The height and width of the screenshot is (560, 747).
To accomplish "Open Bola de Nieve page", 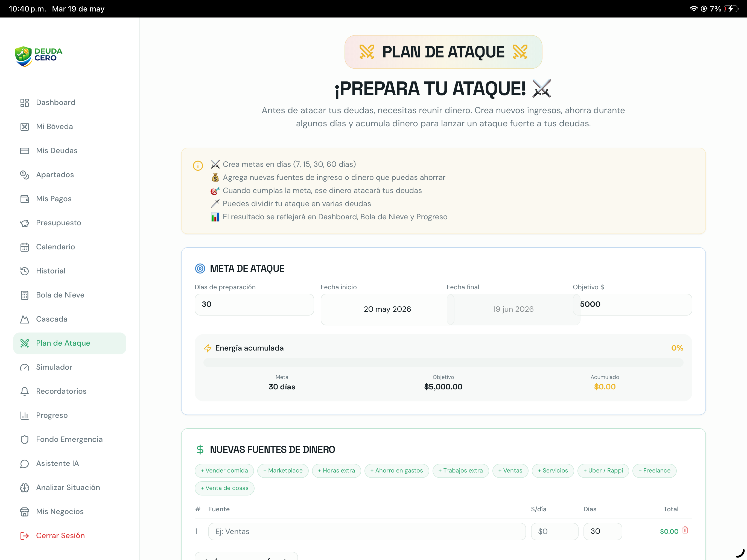I will point(69,295).
